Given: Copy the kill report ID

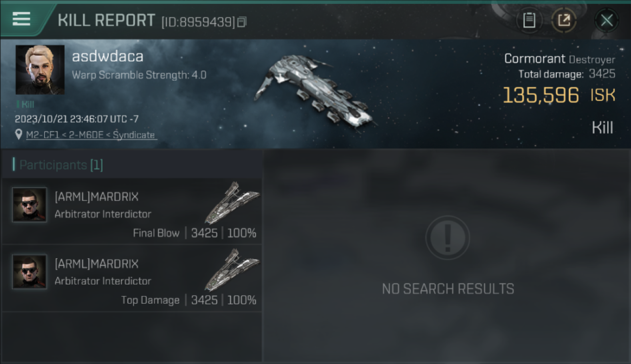Looking at the screenshot, I should pyautogui.click(x=242, y=22).
